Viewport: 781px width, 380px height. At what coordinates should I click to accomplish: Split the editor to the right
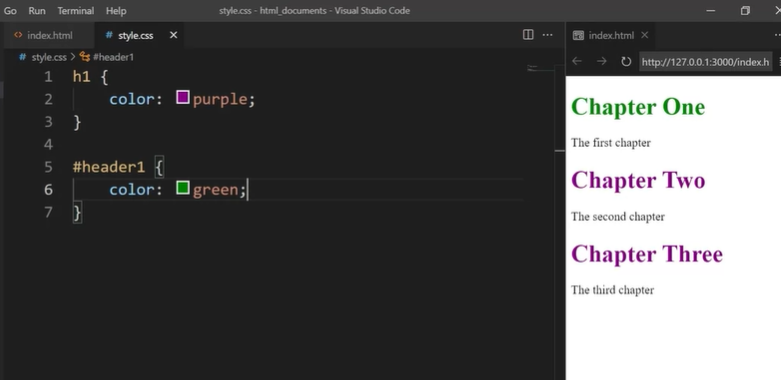tap(528, 34)
